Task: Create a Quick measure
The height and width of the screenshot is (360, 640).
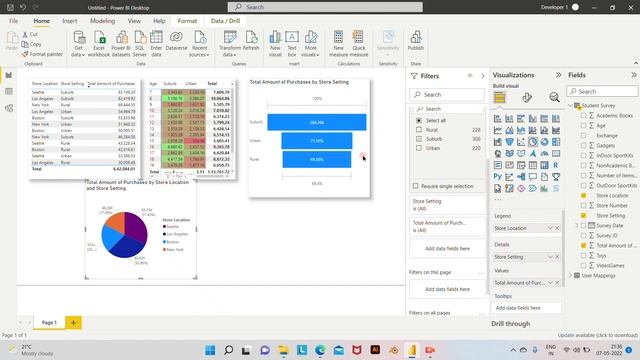Action: coord(359,44)
